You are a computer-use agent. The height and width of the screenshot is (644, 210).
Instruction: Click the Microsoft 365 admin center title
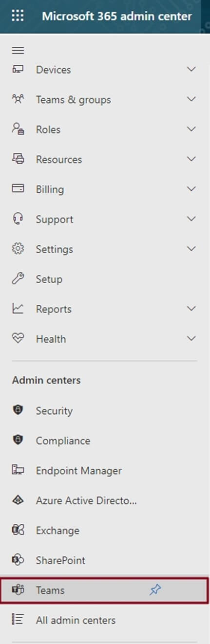(117, 16)
